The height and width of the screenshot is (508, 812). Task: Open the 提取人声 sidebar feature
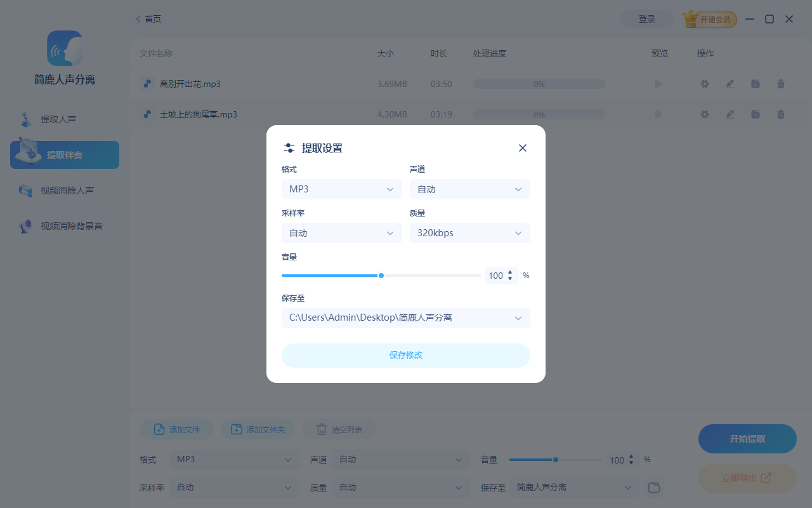tap(63, 119)
